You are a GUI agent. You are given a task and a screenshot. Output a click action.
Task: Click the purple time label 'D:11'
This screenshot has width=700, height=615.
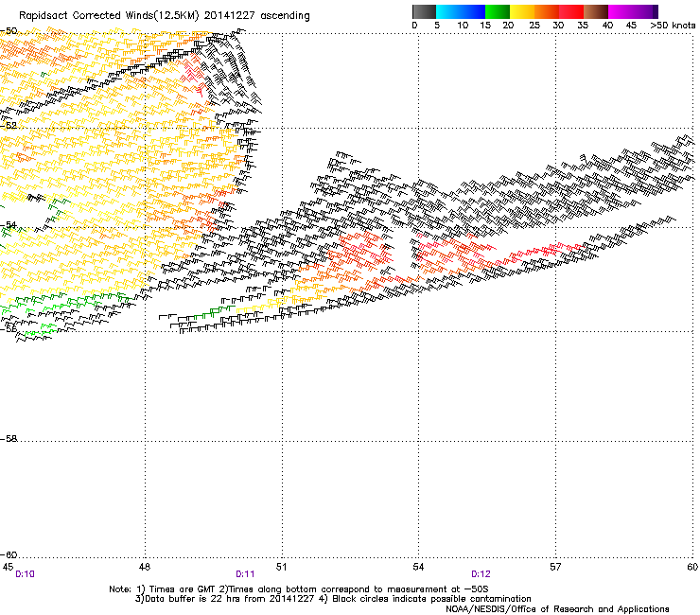coord(245,574)
